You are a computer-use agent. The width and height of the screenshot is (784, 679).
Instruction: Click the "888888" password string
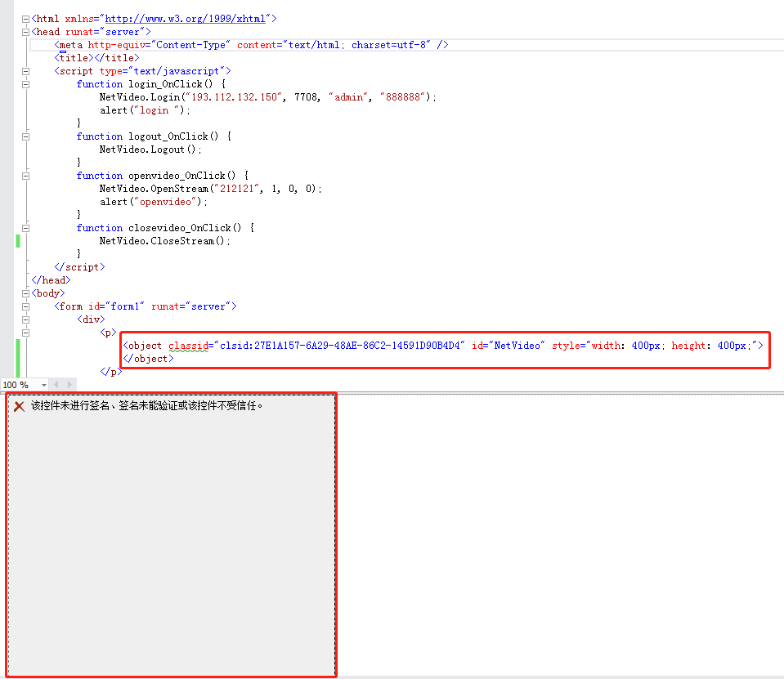click(x=403, y=97)
